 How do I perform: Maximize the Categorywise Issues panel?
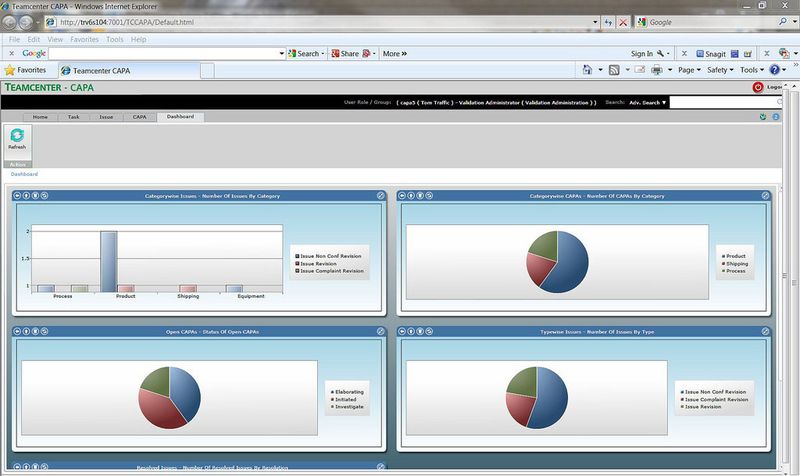[381, 195]
